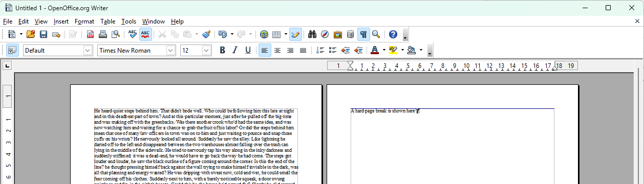Click the New document icon
The image size is (644, 184).
coord(12,34)
